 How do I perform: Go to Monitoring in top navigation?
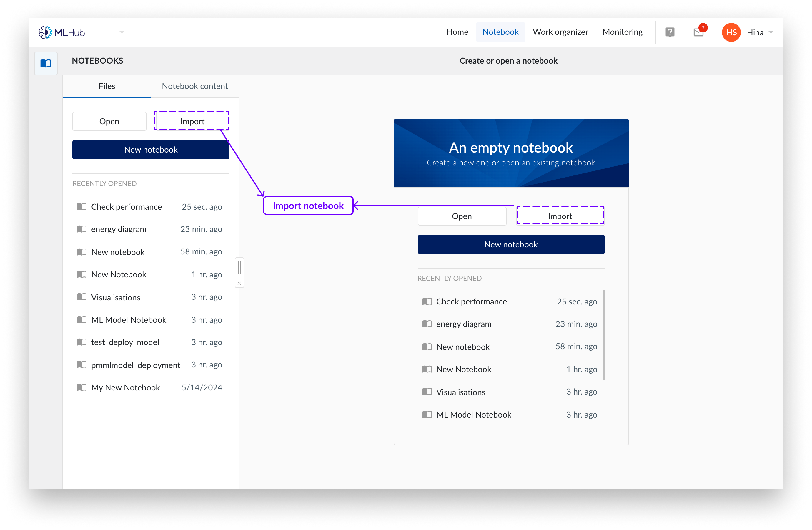pos(622,32)
